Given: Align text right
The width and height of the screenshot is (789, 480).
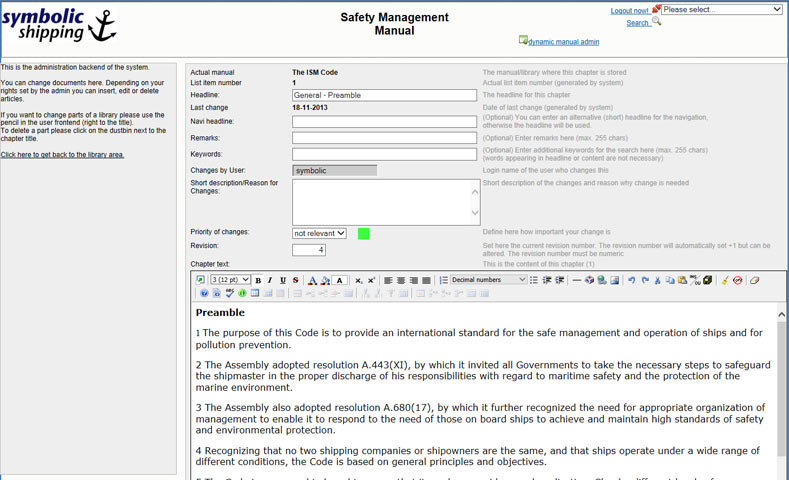Looking at the screenshot, I should click(414, 280).
